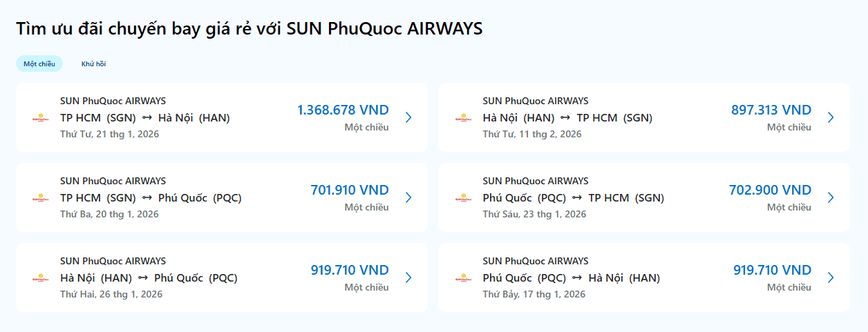Select the 1.368.678 VND price link
868x332 pixels.
point(343,110)
